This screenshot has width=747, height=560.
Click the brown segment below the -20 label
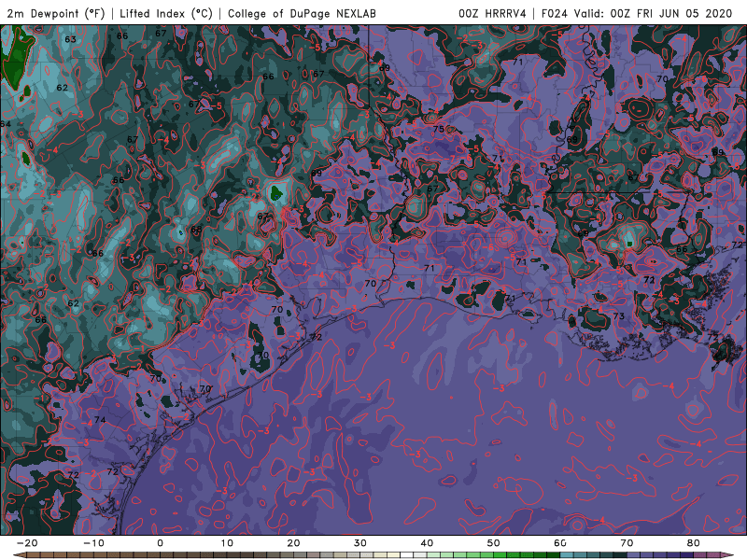click(x=34, y=555)
